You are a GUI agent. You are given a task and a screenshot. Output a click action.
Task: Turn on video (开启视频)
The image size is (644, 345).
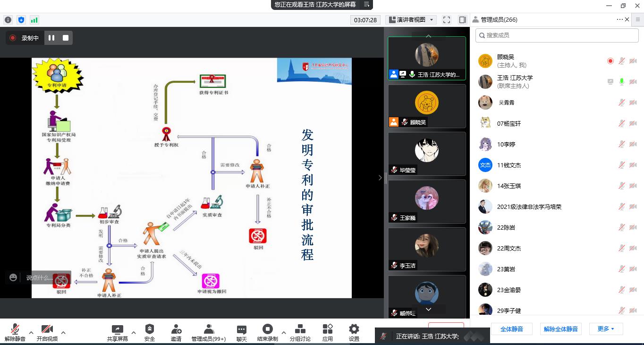[x=47, y=329]
